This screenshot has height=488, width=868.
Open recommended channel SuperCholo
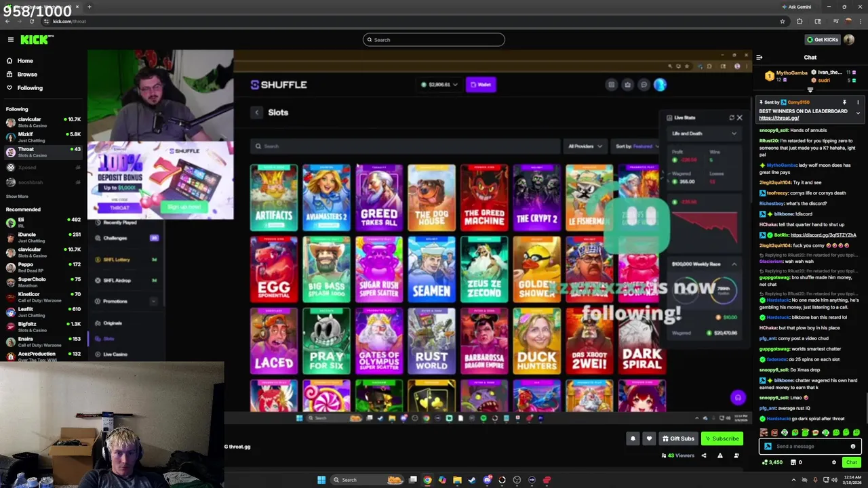tap(43, 283)
